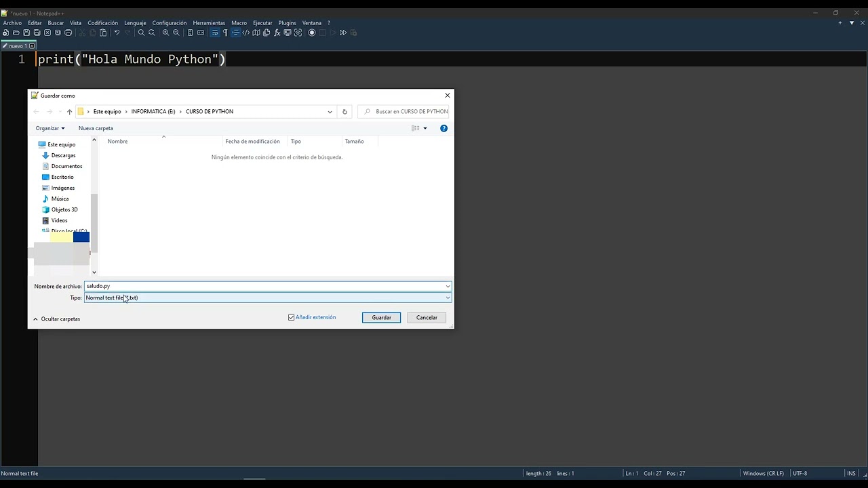868x488 pixels.
Task: Click the Undo arrow in Notepad++ toolbar
Action: [x=117, y=33]
